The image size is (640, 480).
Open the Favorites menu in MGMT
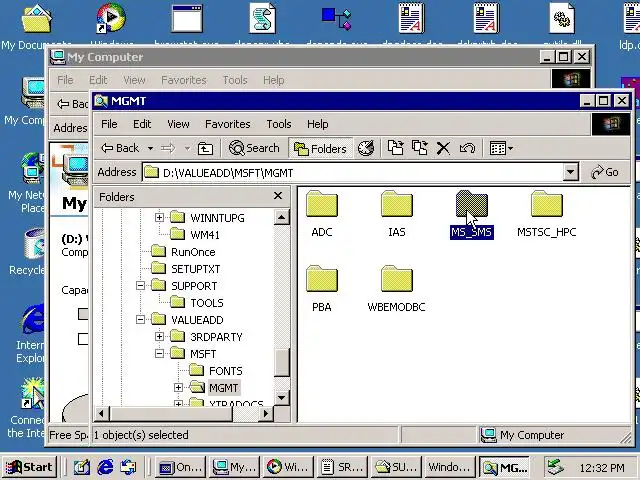[x=228, y=124]
